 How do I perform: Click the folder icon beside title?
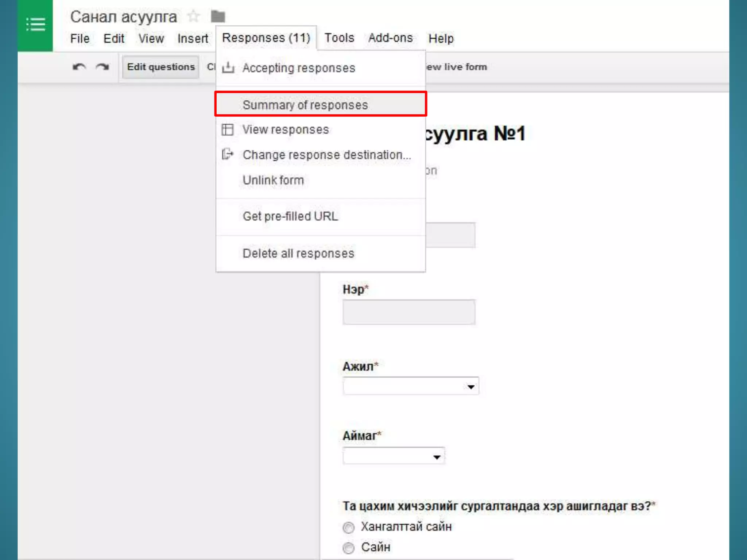pos(218,16)
